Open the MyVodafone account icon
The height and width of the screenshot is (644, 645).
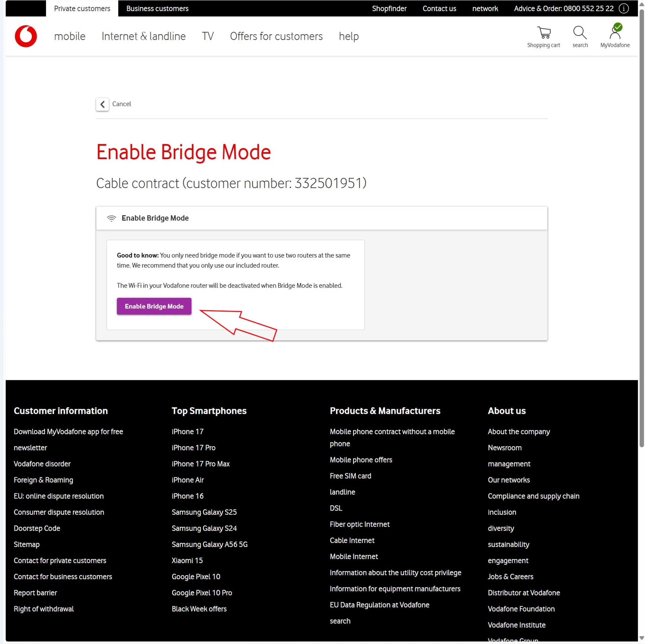pyautogui.click(x=615, y=32)
